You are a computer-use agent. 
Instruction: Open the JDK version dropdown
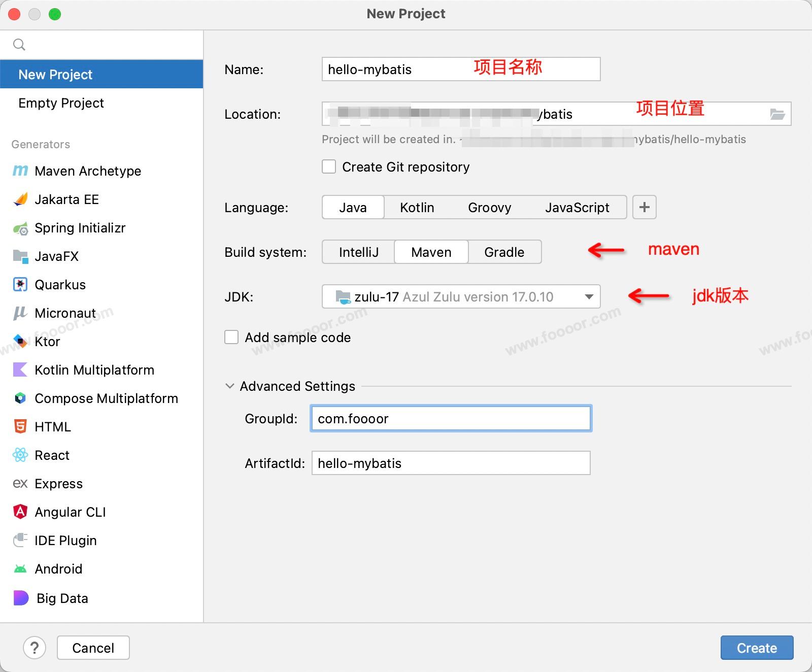coord(589,297)
